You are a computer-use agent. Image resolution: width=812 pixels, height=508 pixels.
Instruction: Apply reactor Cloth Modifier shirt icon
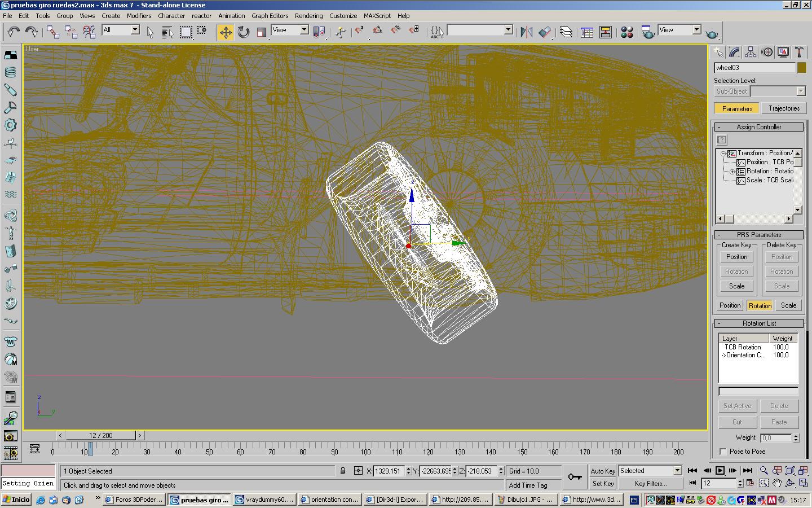(10, 342)
